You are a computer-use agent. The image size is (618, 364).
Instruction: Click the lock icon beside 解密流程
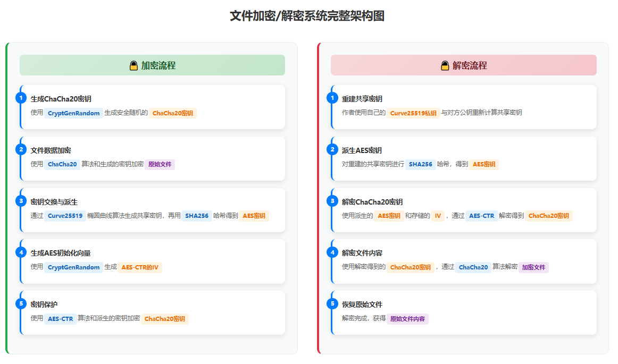445,66
